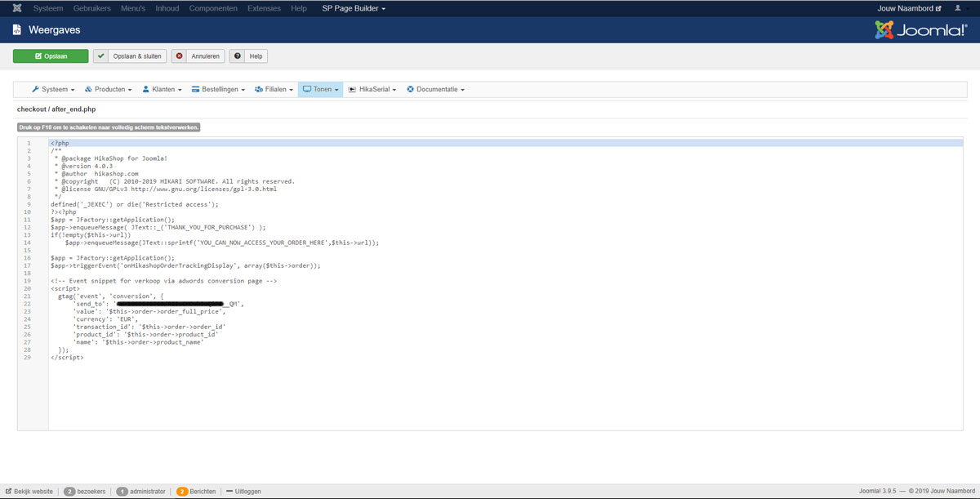This screenshot has height=499, width=980.
Task: Expand the SP Page Builder dropdown
Action: 354,8
